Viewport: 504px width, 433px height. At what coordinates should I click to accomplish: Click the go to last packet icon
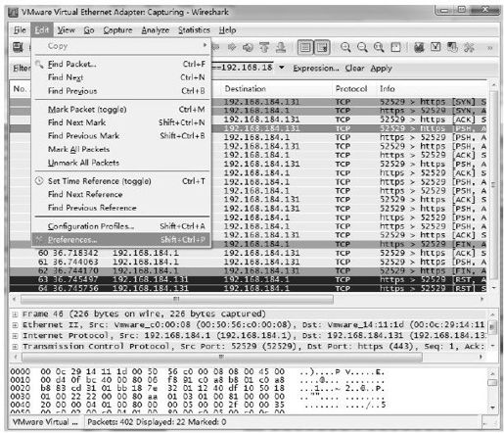point(281,48)
